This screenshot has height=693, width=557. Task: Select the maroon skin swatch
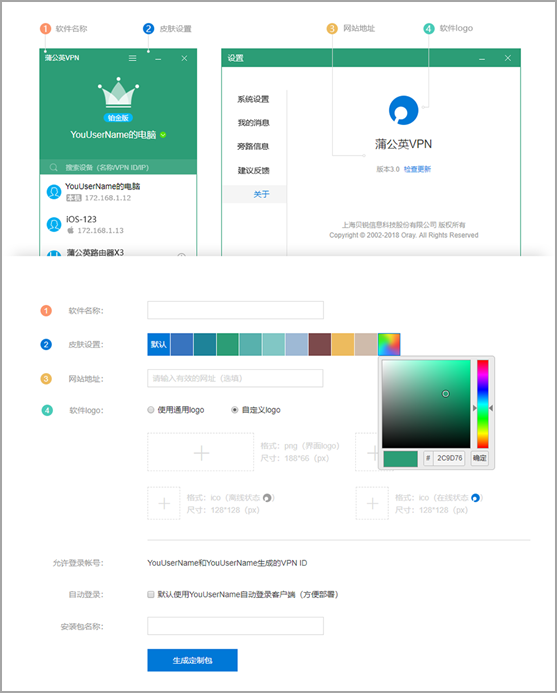tap(320, 344)
